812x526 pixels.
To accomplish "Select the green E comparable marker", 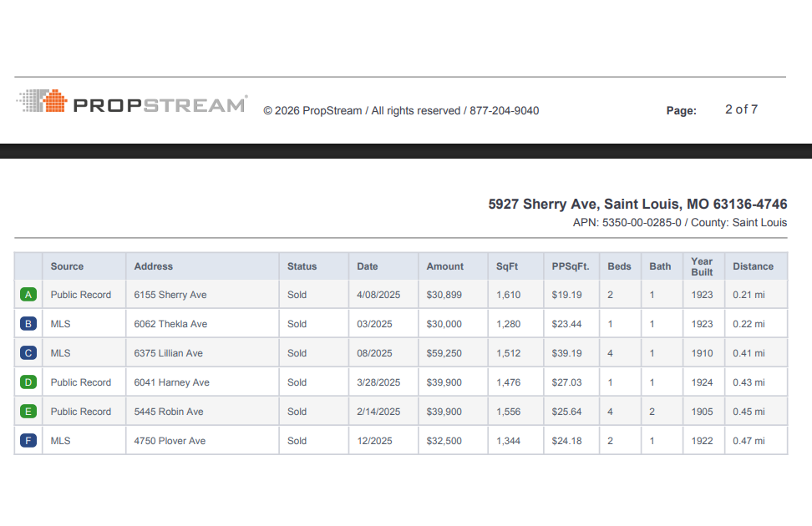I will (x=28, y=412).
